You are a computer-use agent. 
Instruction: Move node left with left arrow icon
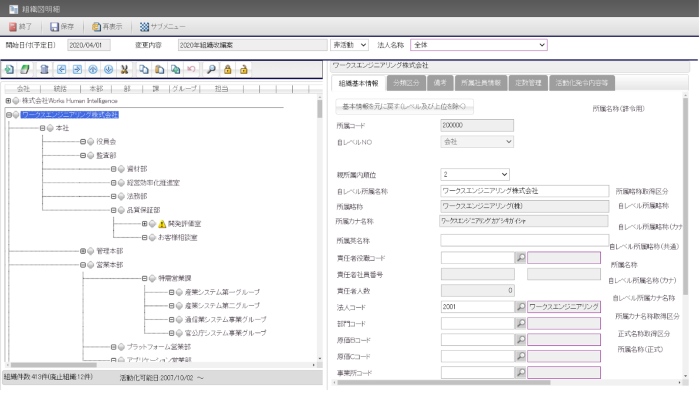point(62,70)
